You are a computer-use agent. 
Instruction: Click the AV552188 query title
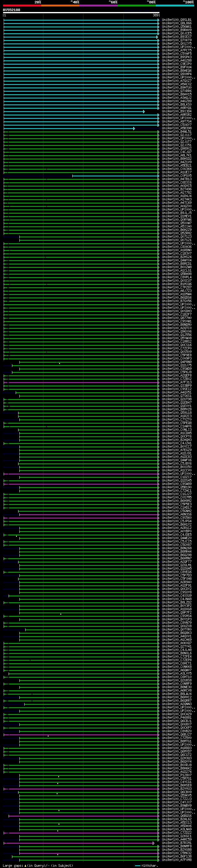point(11,10)
